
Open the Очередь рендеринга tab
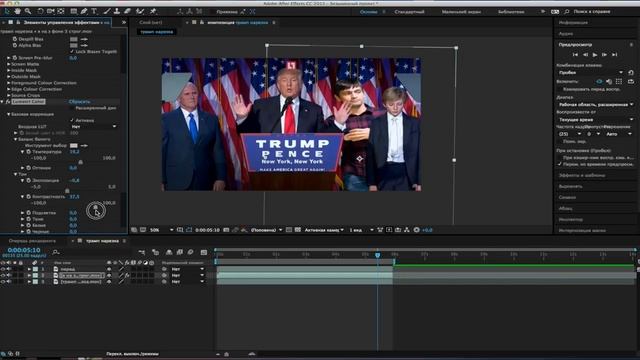click(32, 241)
